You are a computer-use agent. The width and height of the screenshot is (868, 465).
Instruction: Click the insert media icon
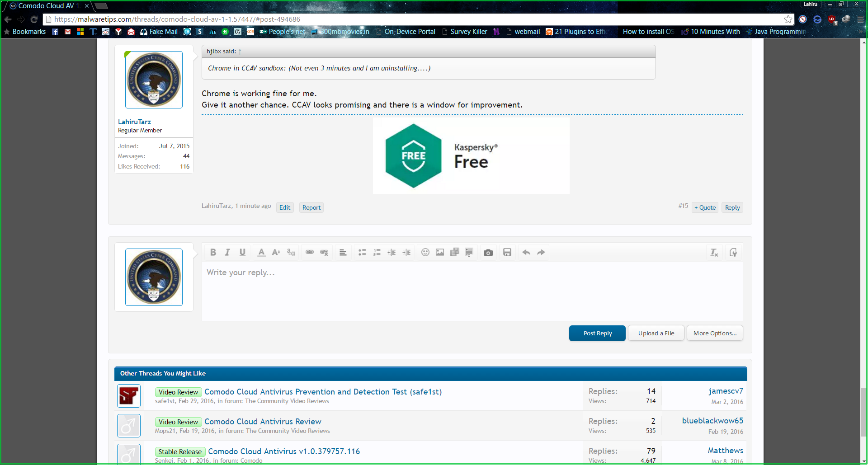tap(455, 252)
